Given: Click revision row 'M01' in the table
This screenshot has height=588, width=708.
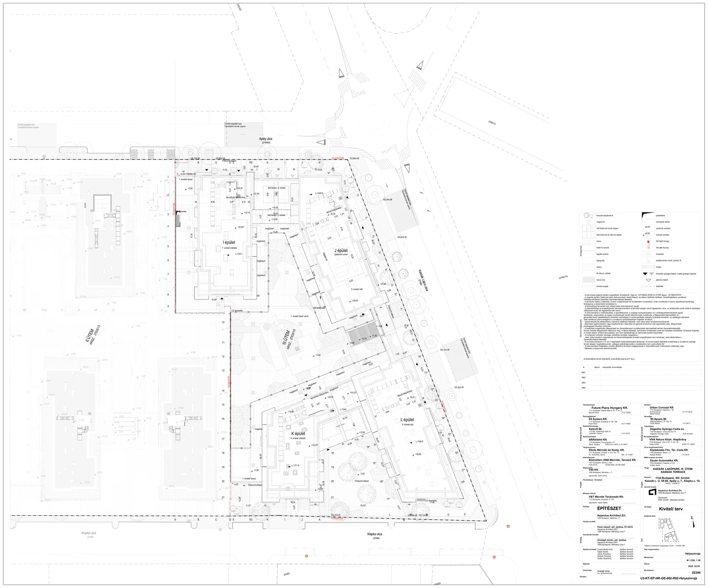Looking at the screenshot, I should (641, 372).
